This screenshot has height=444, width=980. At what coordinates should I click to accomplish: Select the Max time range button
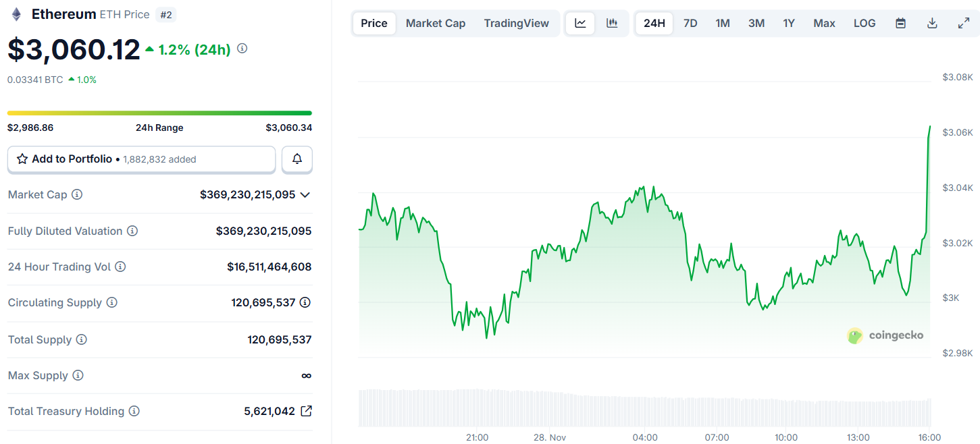(824, 22)
